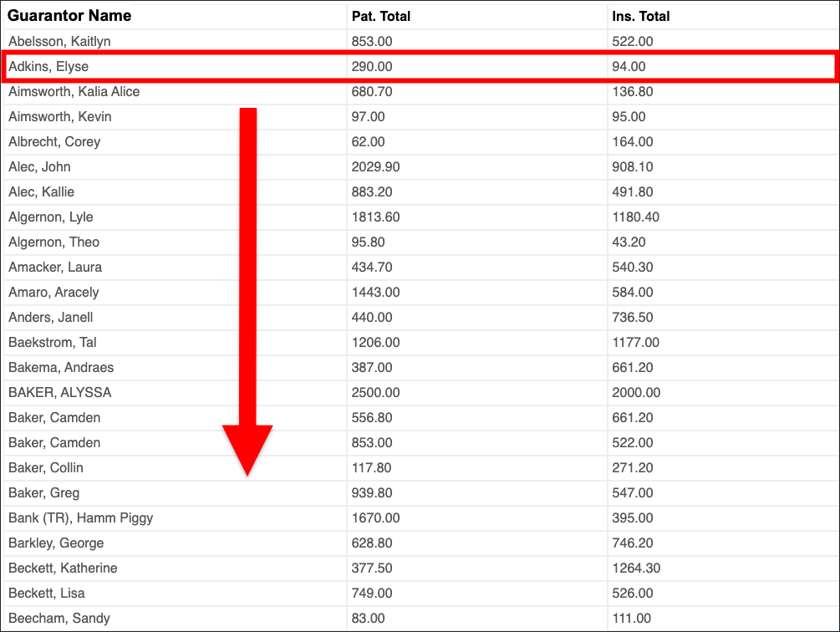Screen dimensions: 840x632
Task: Click insurance total 43.20
Action: 629,242
